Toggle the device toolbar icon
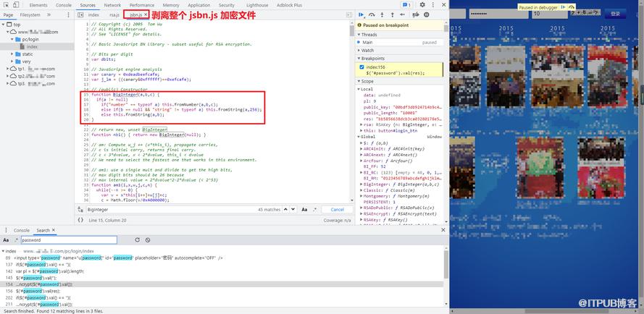This screenshot has height=314, width=644. pyautogui.click(x=15, y=5)
